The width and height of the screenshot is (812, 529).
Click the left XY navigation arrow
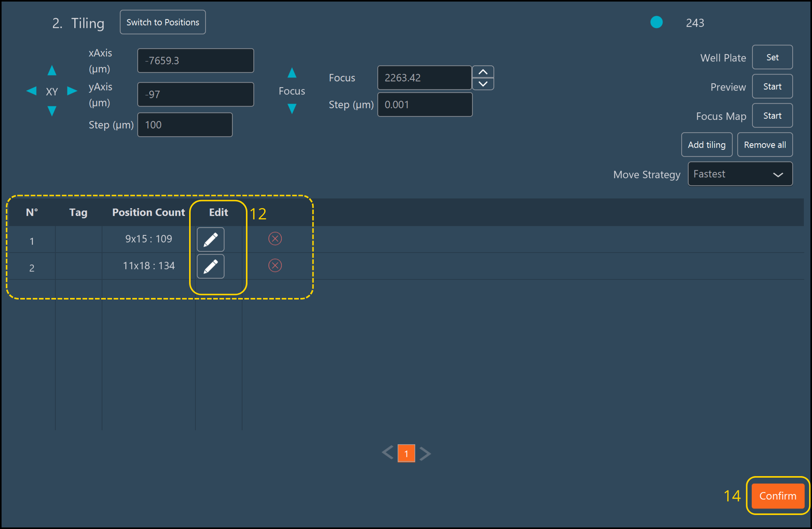32,91
